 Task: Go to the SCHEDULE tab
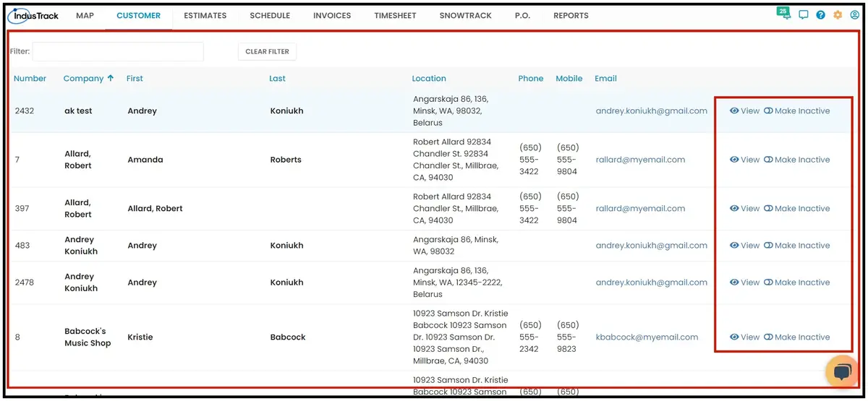270,16
